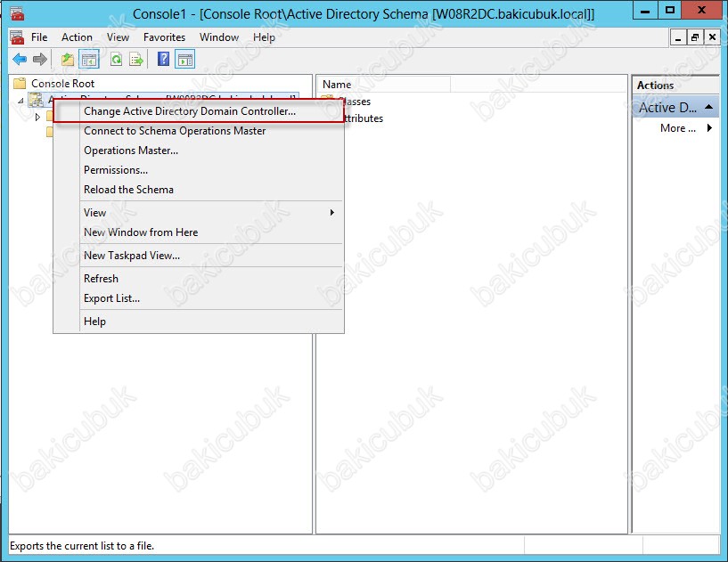The height and width of the screenshot is (562, 728).
Task: Open the Action menu
Action: 77,37
